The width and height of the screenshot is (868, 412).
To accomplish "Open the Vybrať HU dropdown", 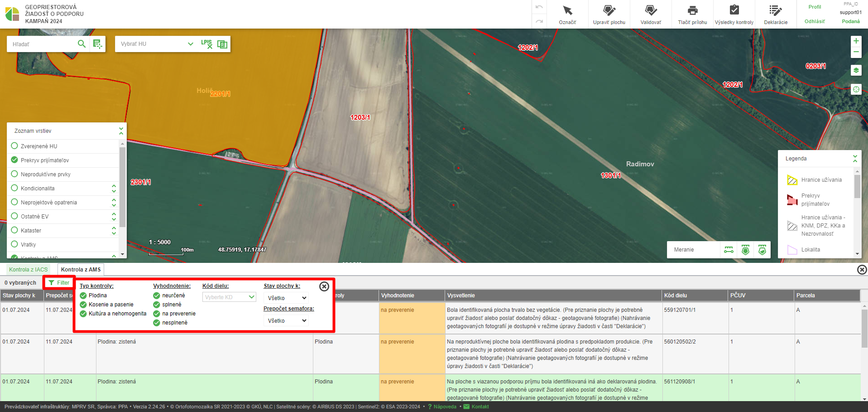I will pyautogui.click(x=157, y=44).
